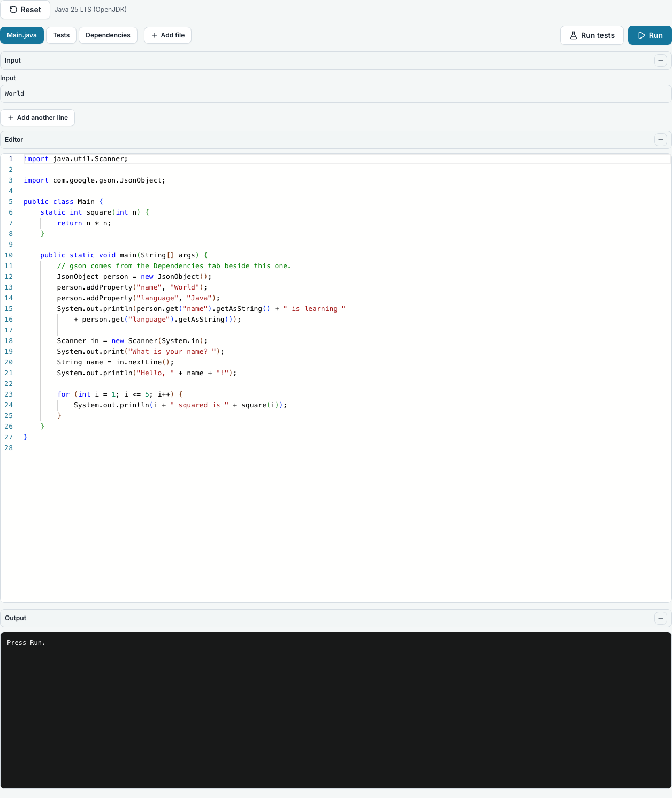Click the for loop header line
The width and height of the screenshot is (672, 798).
120,394
